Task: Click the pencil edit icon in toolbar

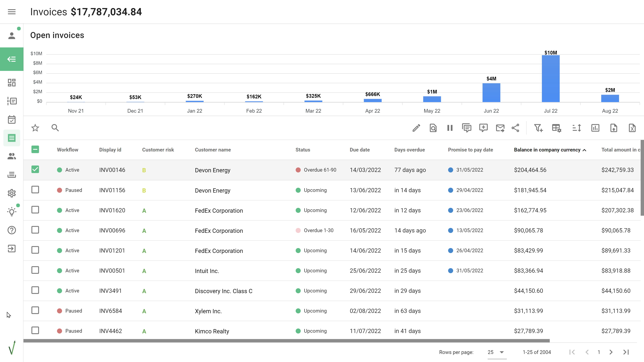Action: click(x=416, y=128)
